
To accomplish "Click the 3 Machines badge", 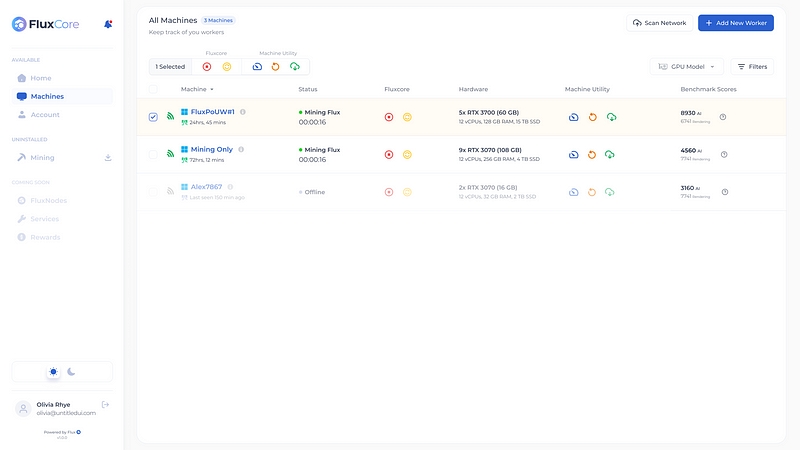I will coord(218,20).
